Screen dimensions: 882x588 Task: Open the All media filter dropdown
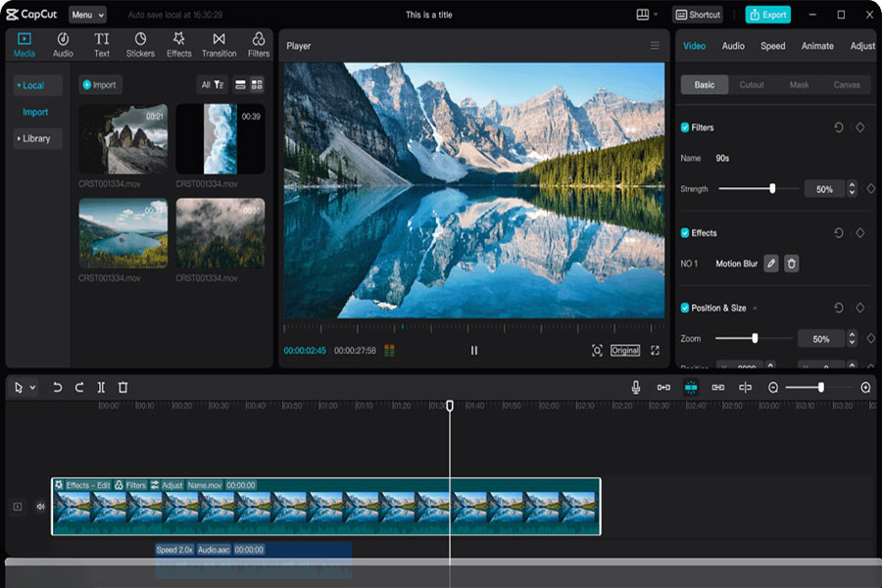pyautogui.click(x=212, y=85)
